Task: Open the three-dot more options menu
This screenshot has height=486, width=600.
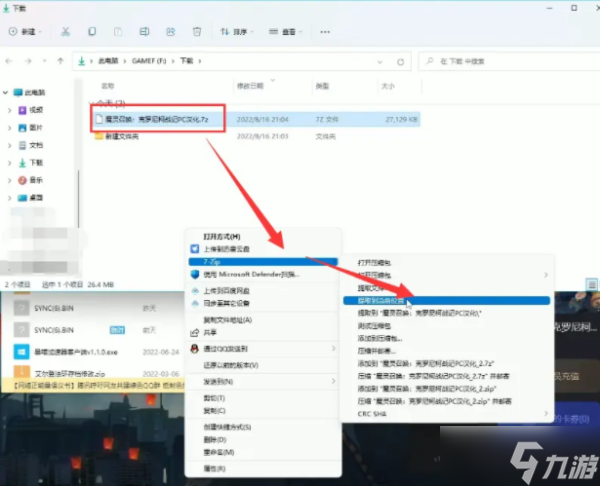Action: click(x=325, y=32)
